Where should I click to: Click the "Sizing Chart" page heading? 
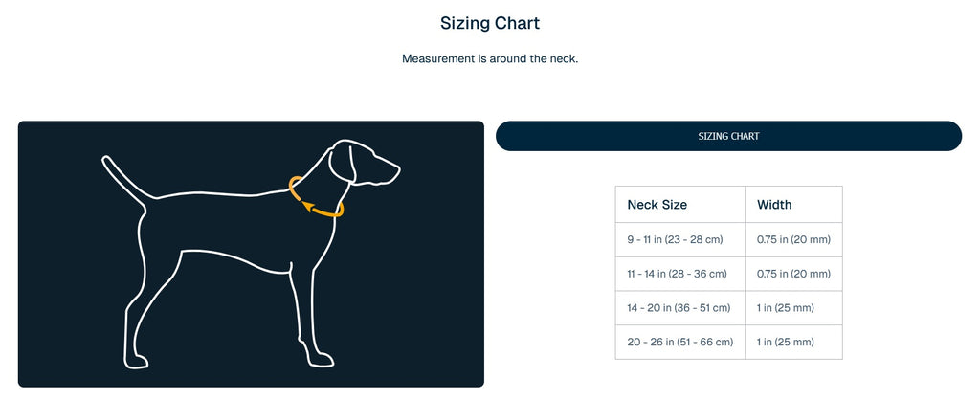click(x=490, y=22)
